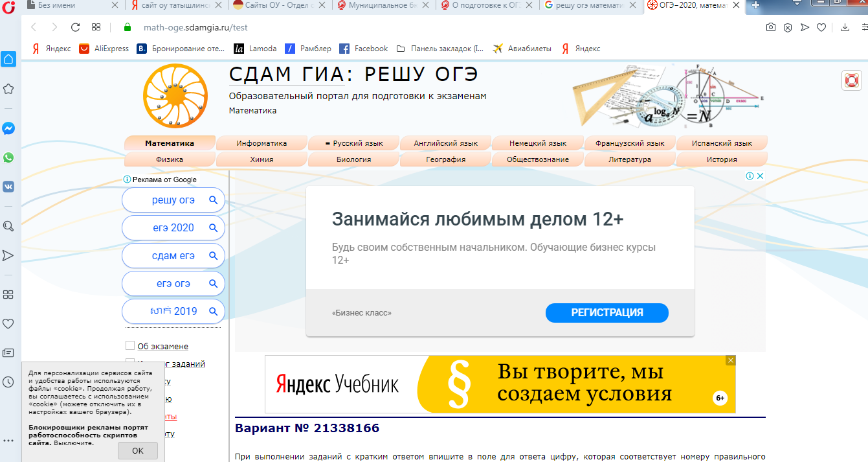
Task: Take a page snapshot with camera icon
Action: 771,27
